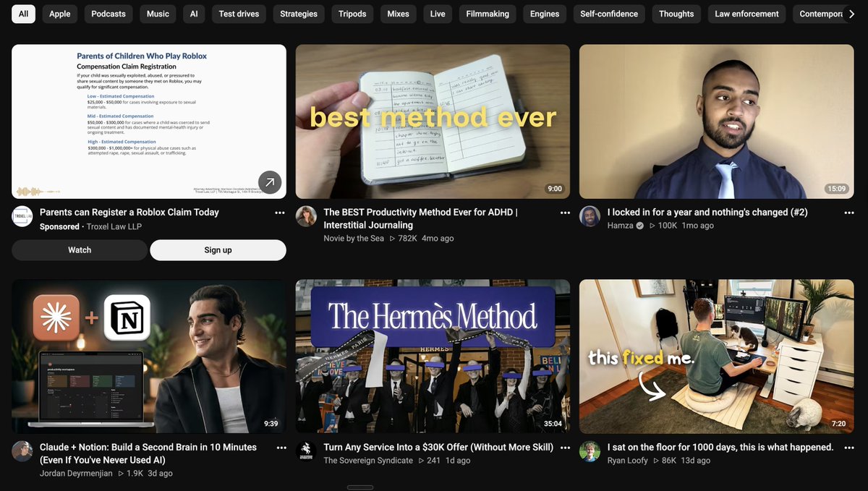Open title 'The BEST Productivity Method Ever for ADHD'
Screen dimensions: 868x491
(420, 218)
